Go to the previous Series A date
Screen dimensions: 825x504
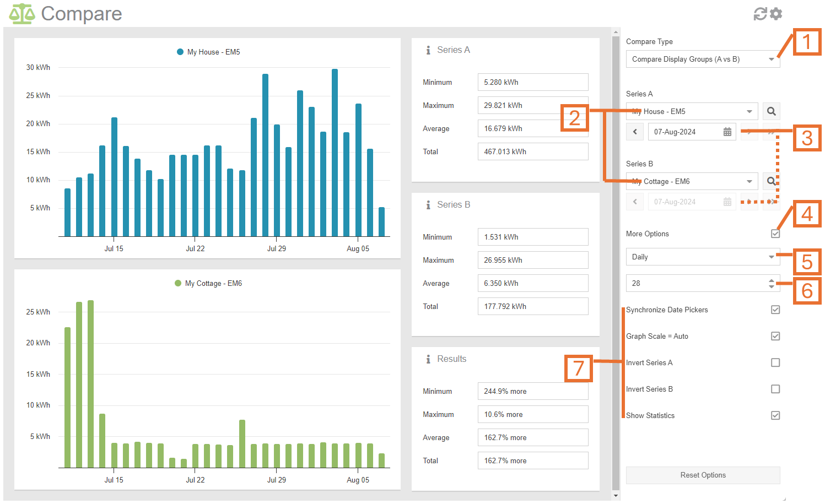(635, 132)
